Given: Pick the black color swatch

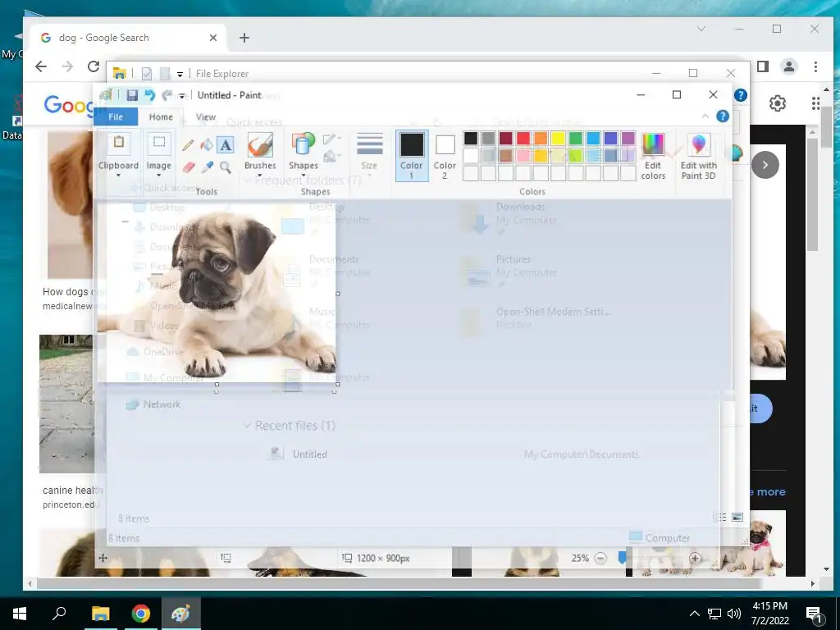Looking at the screenshot, I should (x=471, y=138).
